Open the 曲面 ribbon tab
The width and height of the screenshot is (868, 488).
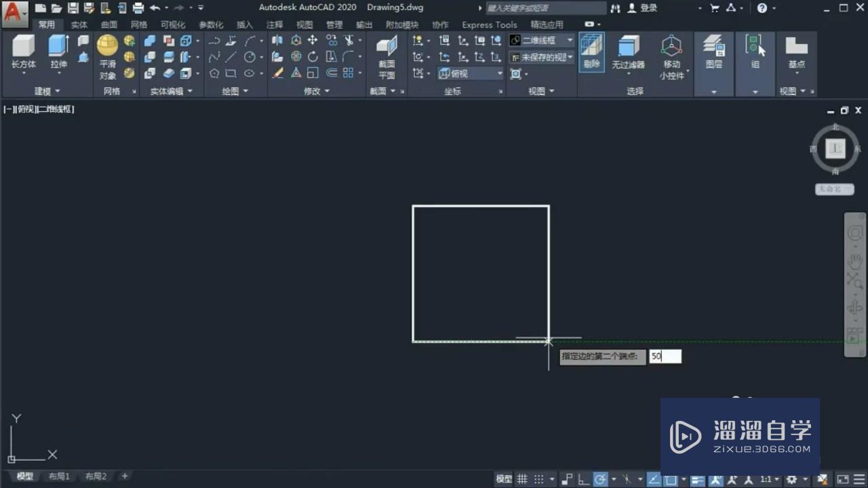[109, 24]
